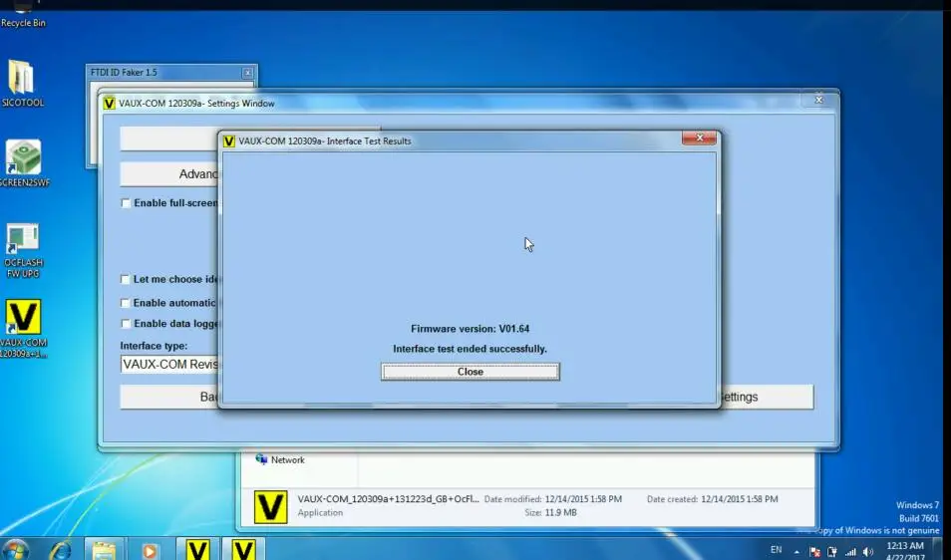Open the Recycle Bin desktop icon

(23, 15)
